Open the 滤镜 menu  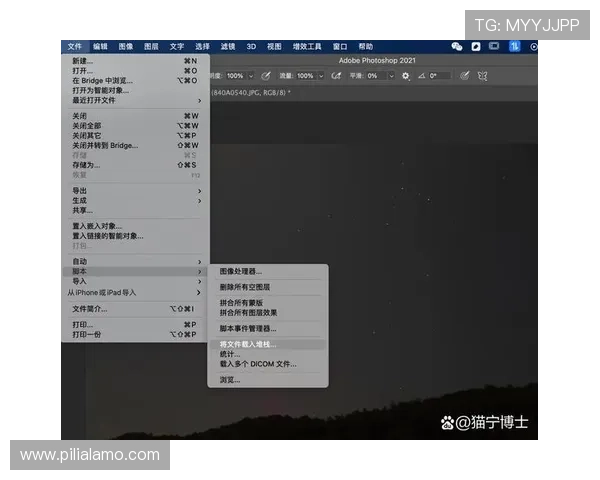[x=228, y=47]
